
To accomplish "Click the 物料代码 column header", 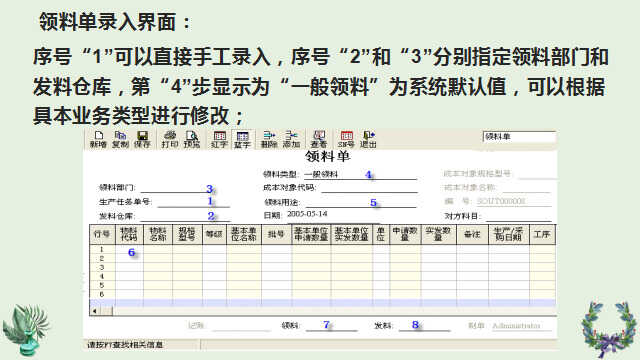I will [x=129, y=234].
